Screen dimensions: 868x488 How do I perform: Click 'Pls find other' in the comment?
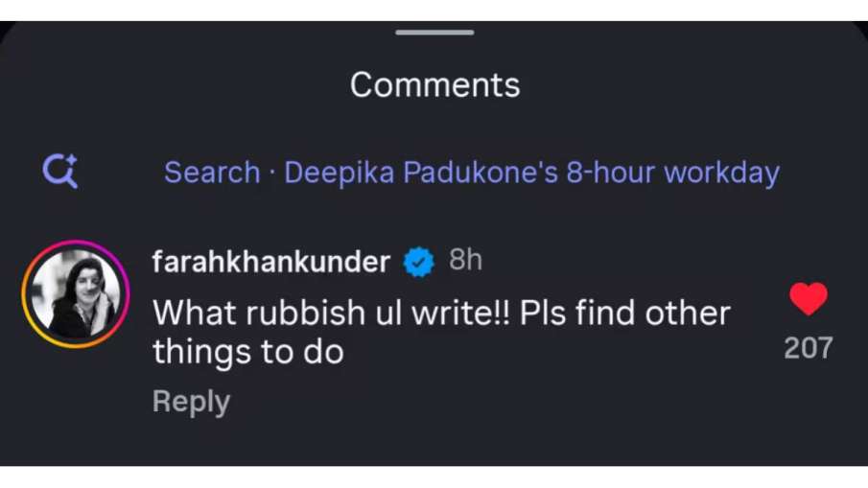[624, 313]
